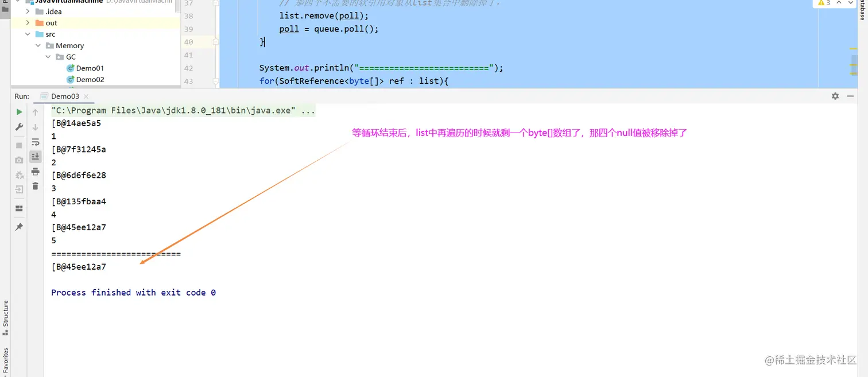Click the equals-sign separator in console
The height and width of the screenshot is (377, 868).
point(116,254)
